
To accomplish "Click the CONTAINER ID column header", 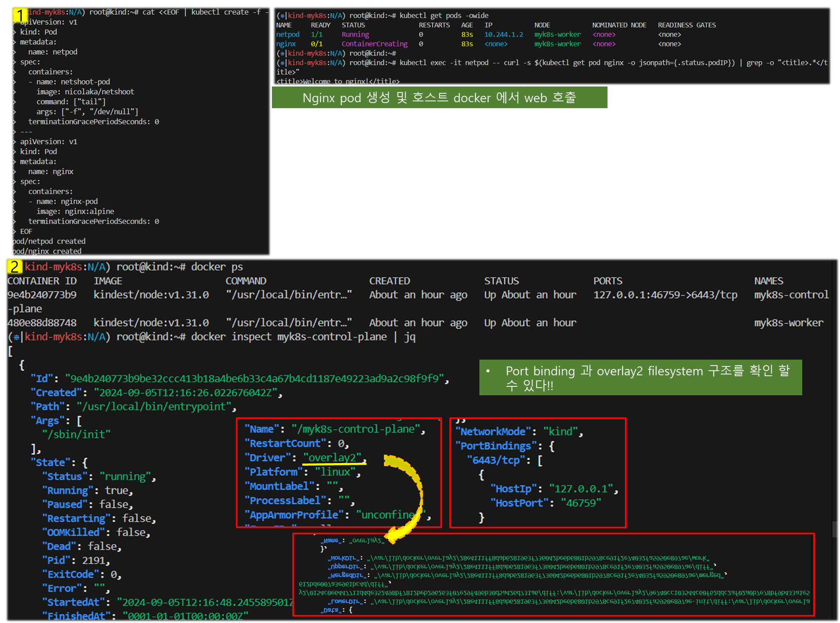I will (x=42, y=281).
